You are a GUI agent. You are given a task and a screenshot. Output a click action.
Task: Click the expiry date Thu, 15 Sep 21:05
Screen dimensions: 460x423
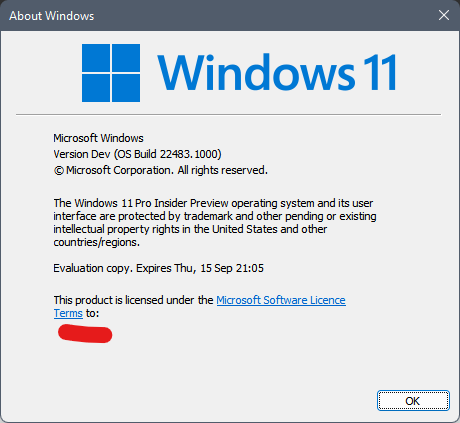[x=219, y=268]
